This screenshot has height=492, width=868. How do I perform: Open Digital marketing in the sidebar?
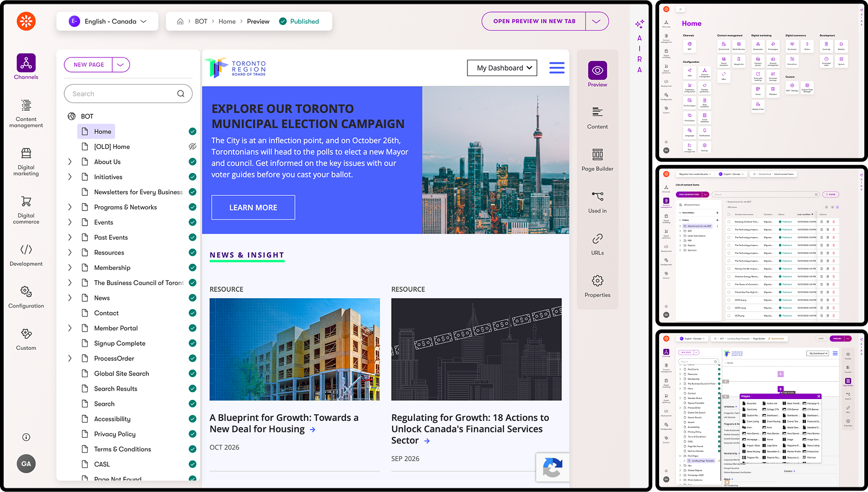coord(26,162)
